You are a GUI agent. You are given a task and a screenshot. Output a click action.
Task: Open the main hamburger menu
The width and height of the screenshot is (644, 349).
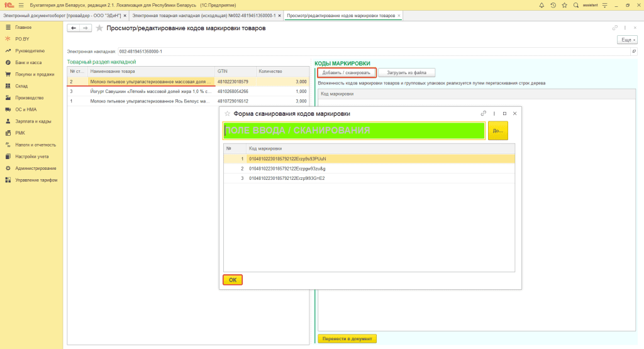tap(21, 5)
